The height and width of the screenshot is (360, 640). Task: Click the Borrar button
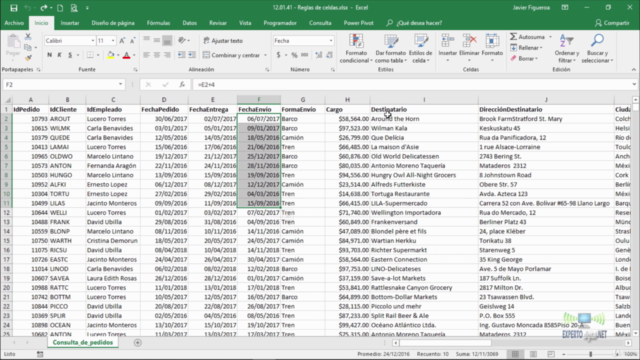(524, 58)
